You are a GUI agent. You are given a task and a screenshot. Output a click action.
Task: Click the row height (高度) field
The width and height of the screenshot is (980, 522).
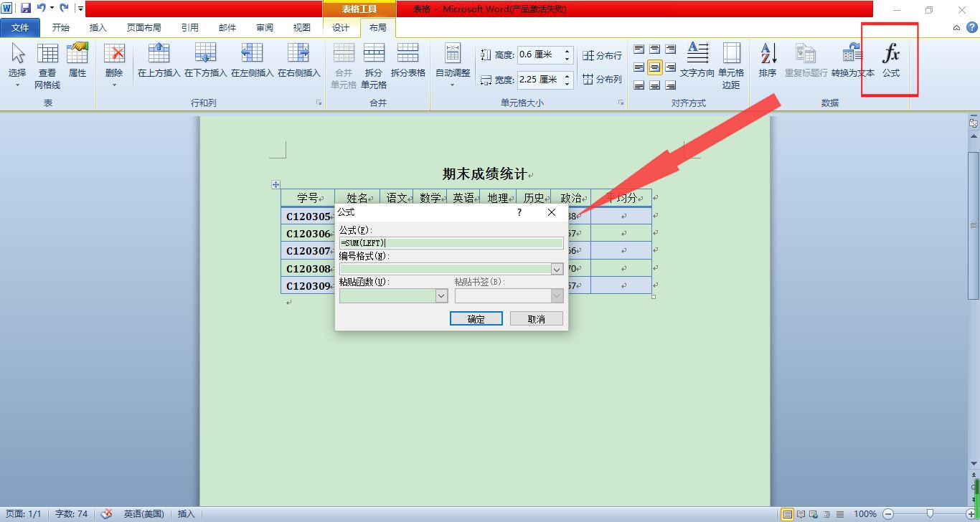coord(540,55)
